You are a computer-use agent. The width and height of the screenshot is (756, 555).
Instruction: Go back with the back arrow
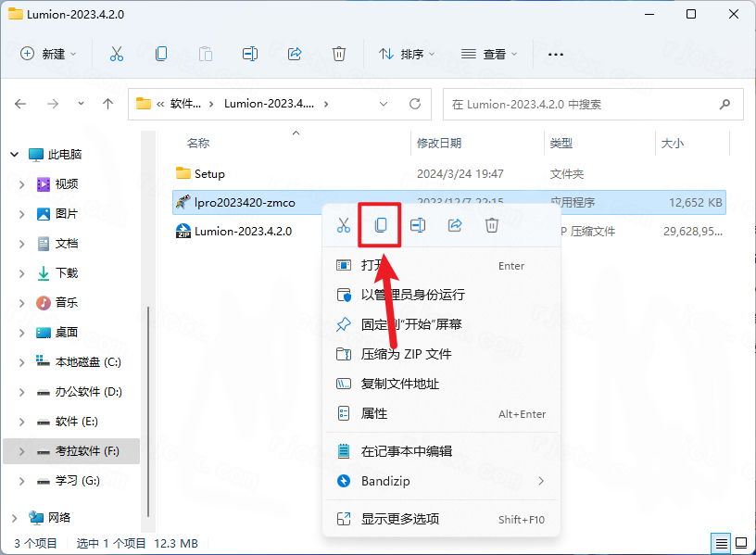(x=20, y=104)
